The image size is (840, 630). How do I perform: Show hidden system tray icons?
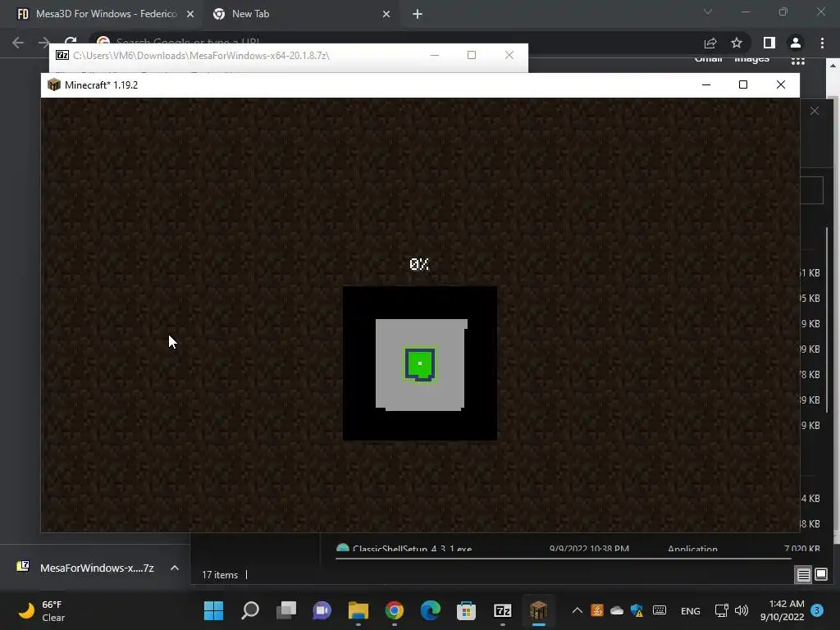coord(577,610)
